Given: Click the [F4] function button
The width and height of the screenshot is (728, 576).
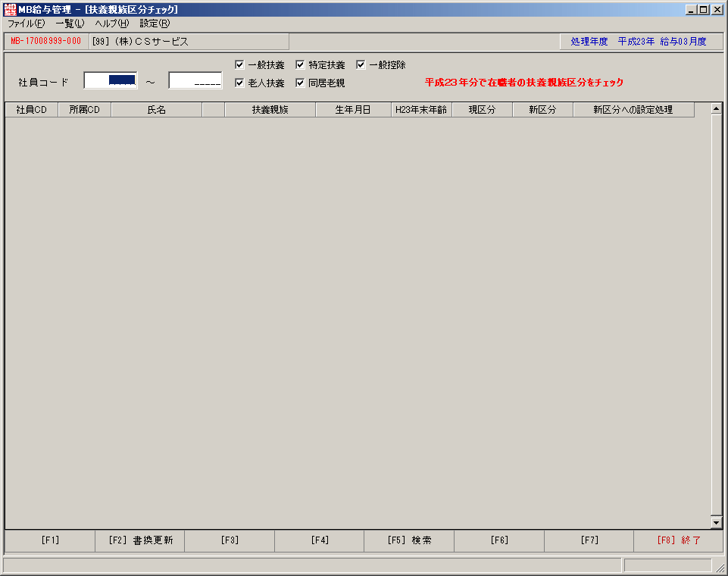Looking at the screenshot, I should coord(320,540).
